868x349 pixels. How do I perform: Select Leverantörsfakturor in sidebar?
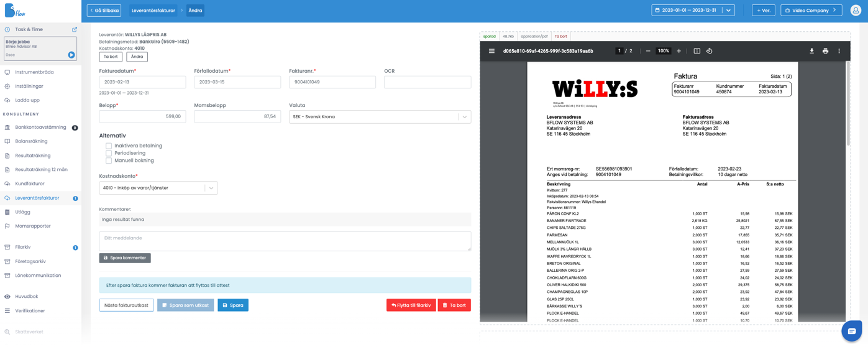pyautogui.click(x=37, y=198)
